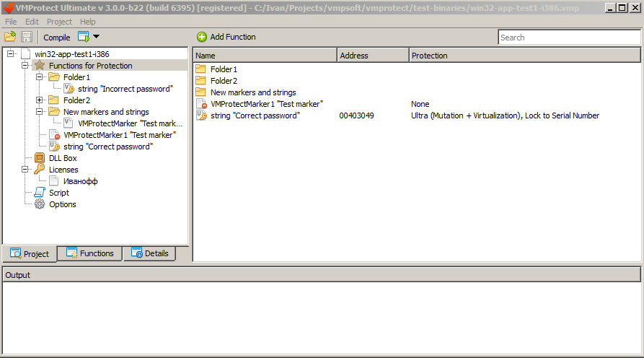Image resolution: width=644 pixels, height=358 pixels.
Task: Click address cell 00403049
Action: 356,115
